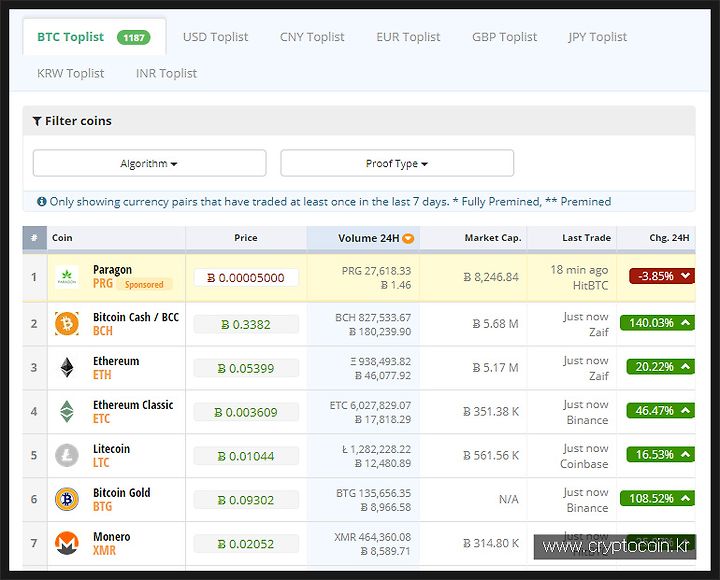The image size is (720, 580).
Task: Click the Bitcoin Gold logo icon
Action: (x=67, y=499)
